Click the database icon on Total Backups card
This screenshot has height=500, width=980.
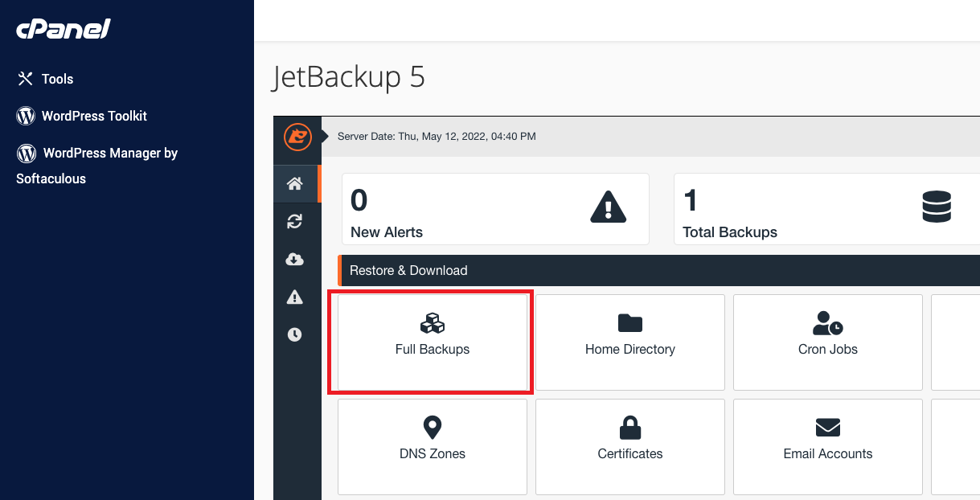[937, 207]
